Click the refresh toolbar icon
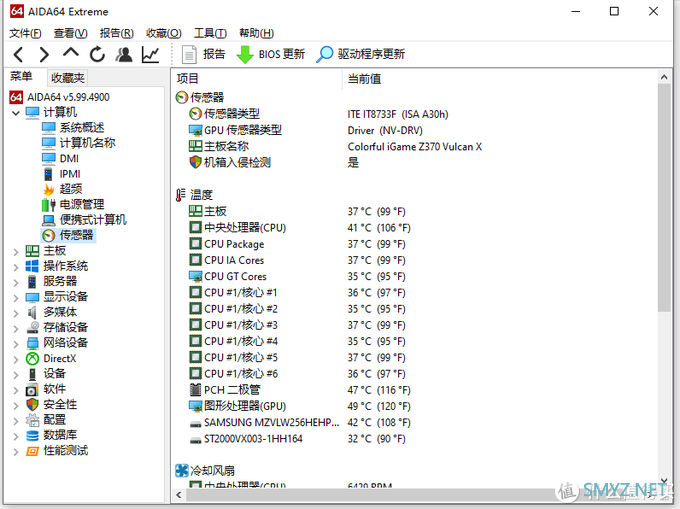 (x=97, y=55)
